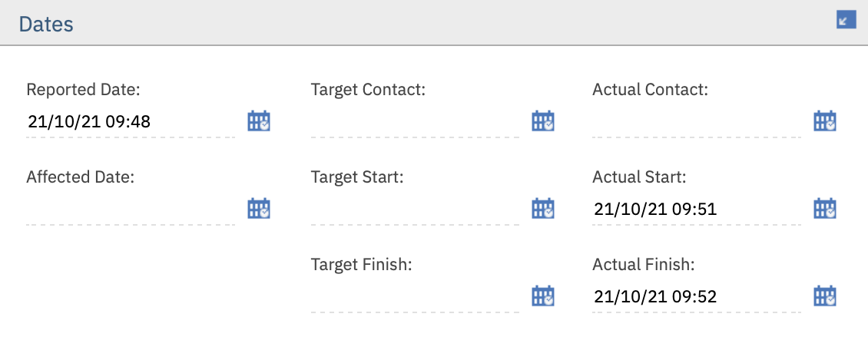Image resolution: width=868 pixels, height=350 pixels.
Task: Open calendar picker for Actual Finish
Action: click(x=825, y=296)
